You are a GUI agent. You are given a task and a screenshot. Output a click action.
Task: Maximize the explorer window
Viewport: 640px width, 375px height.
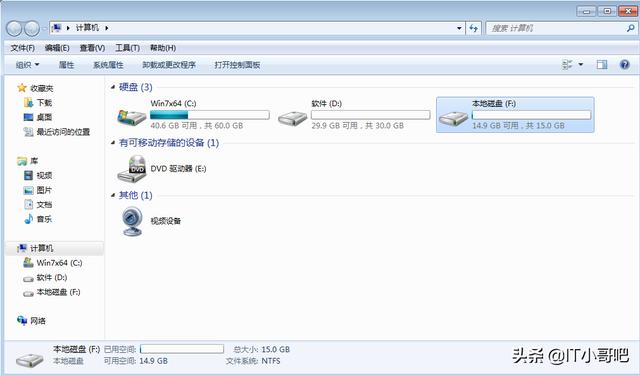tap(607, 11)
